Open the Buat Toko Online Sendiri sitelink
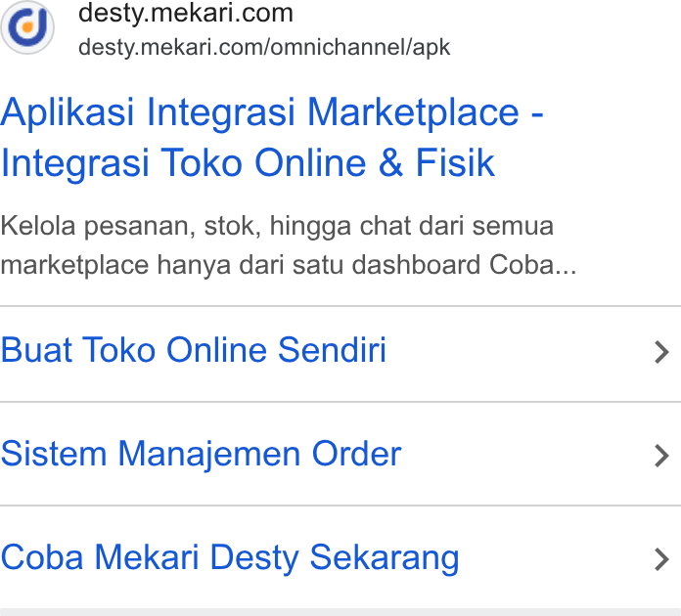This screenshot has height=616, width=681. [194, 350]
